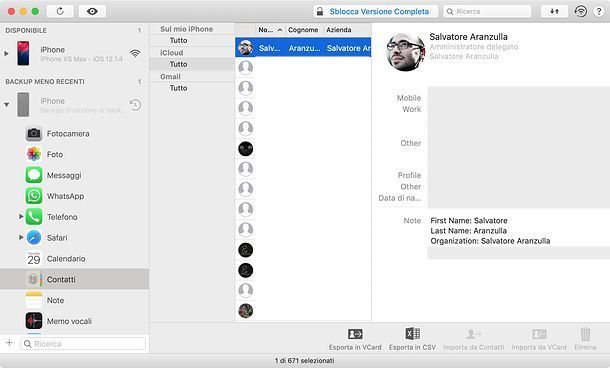Expand the available iPhone XS Max device
This screenshot has height=368, width=610.
(x=6, y=53)
